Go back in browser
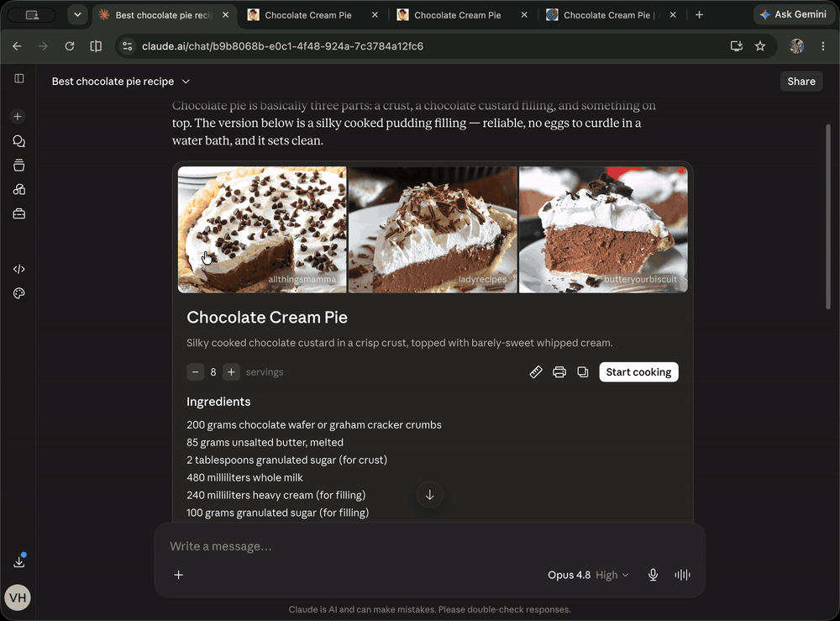840x621 pixels. tap(17, 46)
